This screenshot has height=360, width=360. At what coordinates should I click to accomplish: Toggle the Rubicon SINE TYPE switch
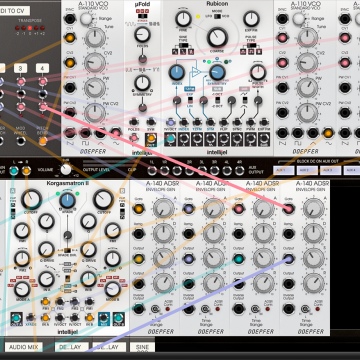(183, 45)
